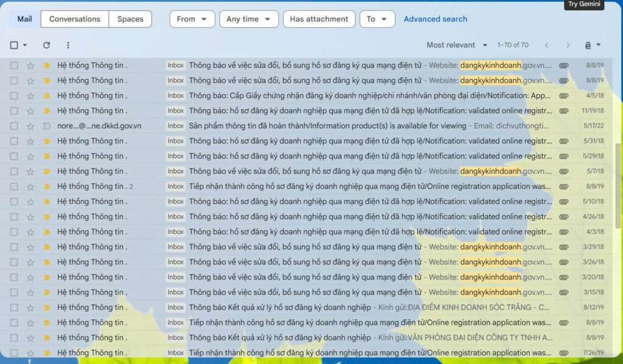
Task: Switch to the Conversations tab
Action: 75,19
